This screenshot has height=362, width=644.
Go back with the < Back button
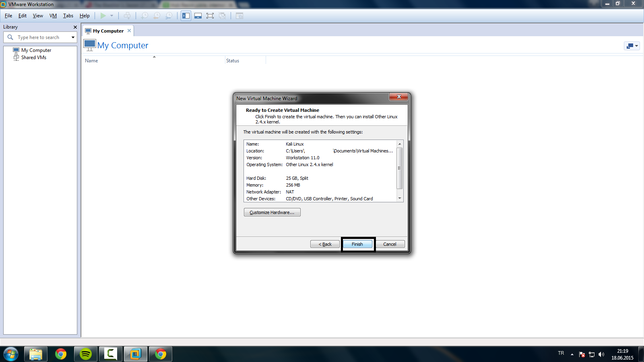coord(325,244)
